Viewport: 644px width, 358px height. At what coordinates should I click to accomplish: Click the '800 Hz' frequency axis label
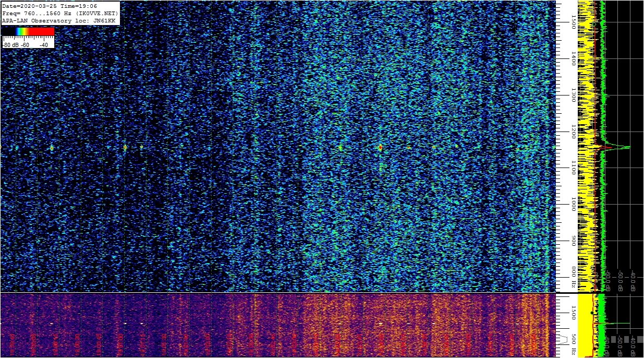click(574, 278)
